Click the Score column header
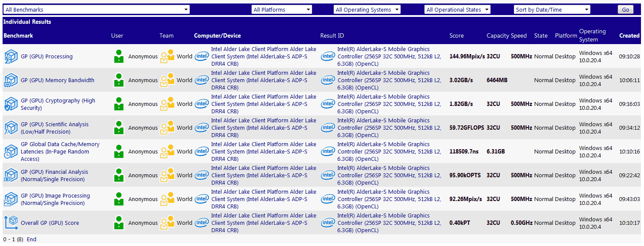This screenshot has height=246, width=644. click(x=456, y=35)
